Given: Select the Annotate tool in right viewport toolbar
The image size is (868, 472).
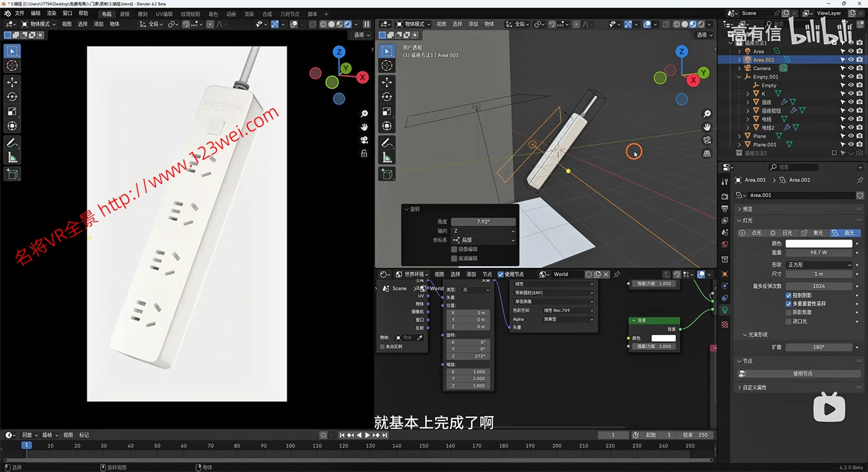Looking at the screenshot, I should pyautogui.click(x=387, y=143).
